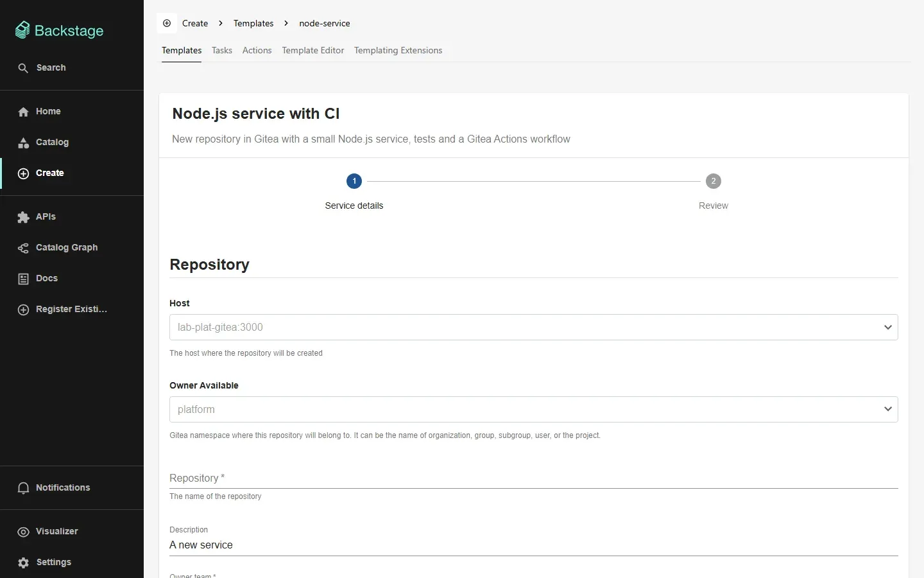Go to Catalog Graph in sidebar
Image resolution: width=924 pixels, height=578 pixels.
67,247
